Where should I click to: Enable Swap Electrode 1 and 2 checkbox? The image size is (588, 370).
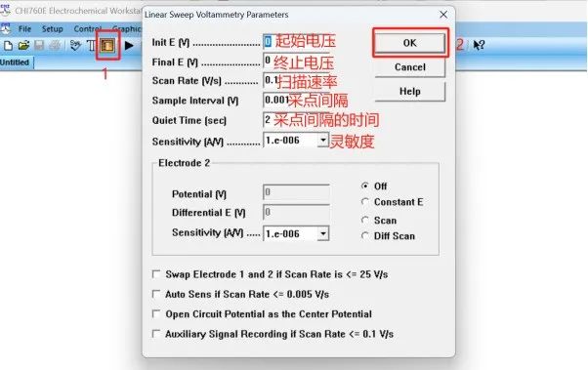[x=156, y=274]
